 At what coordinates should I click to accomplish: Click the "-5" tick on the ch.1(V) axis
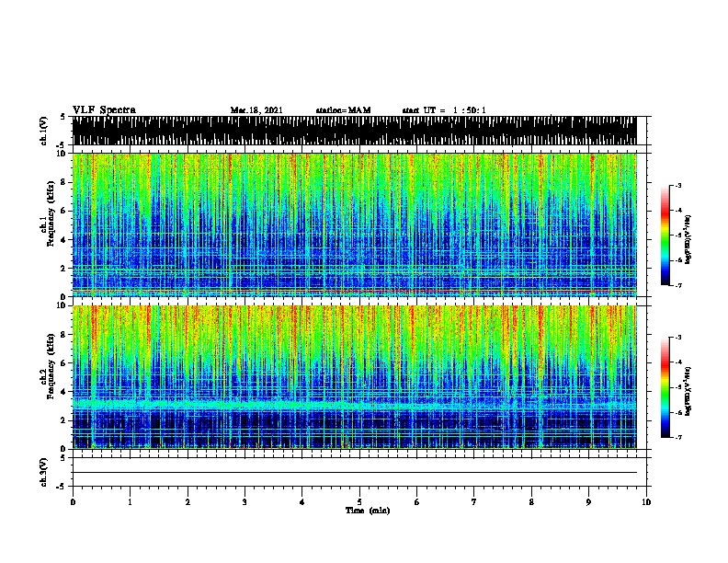pyautogui.click(x=61, y=145)
